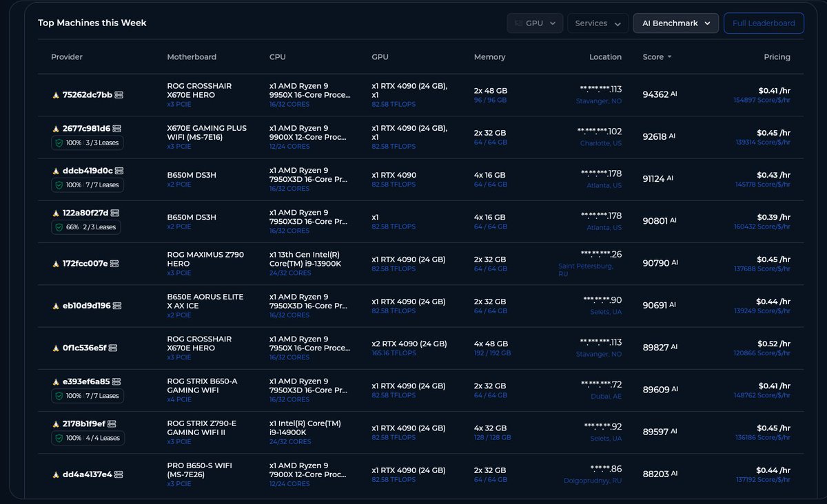This screenshot has height=504, width=827.
Task: Click the green shield icon under ddcb419d0c
Action: click(x=59, y=185)
